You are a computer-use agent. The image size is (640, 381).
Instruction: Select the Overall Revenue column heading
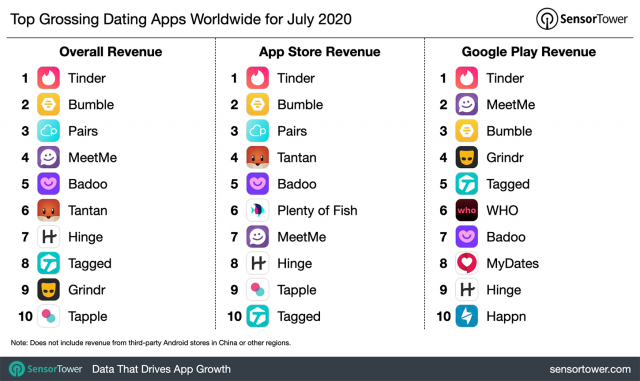pyautogui.click(x=111, y=52)
